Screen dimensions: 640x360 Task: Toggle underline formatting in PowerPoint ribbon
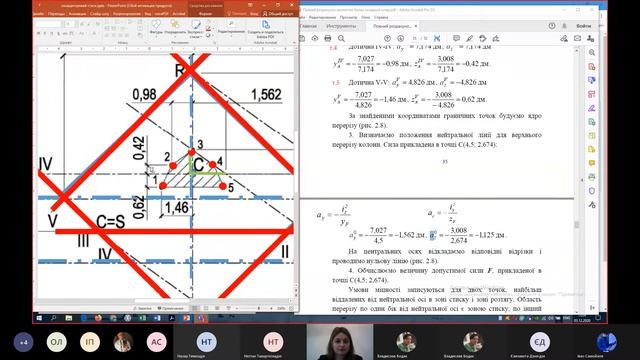coord(52,33)
